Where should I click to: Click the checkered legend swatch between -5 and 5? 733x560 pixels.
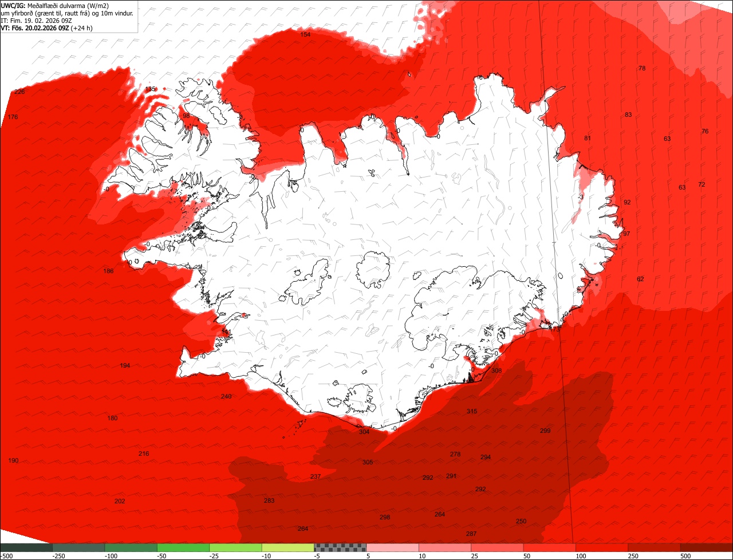coord(340,547)
